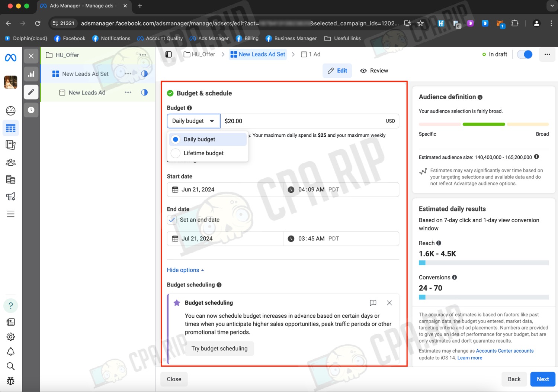Click the audience size meter bar
558x392 pixels.
click(484, 124)
